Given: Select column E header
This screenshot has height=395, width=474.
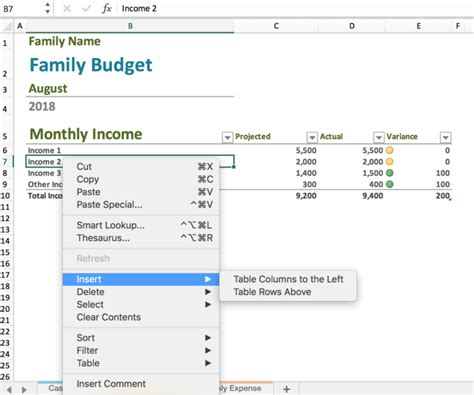Looking at the screenshot, I should [x=418, y=26].
